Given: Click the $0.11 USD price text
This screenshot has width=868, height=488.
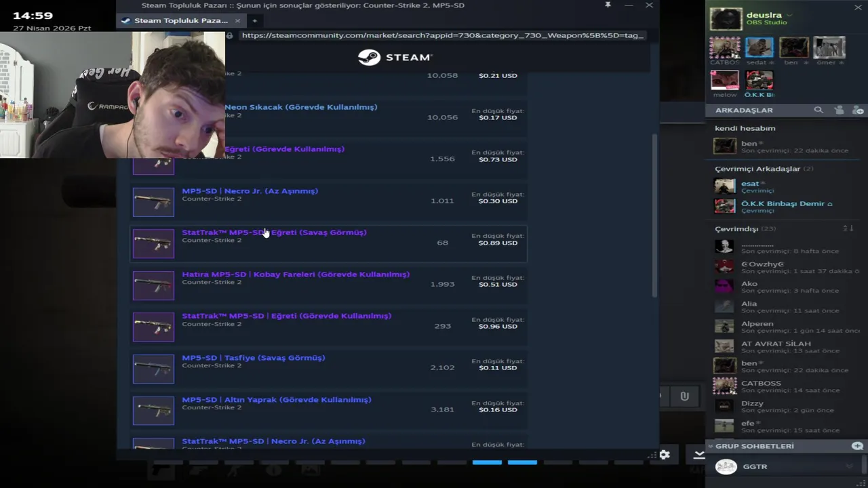Looking at the screenshot, I should (x=498, y=367).
